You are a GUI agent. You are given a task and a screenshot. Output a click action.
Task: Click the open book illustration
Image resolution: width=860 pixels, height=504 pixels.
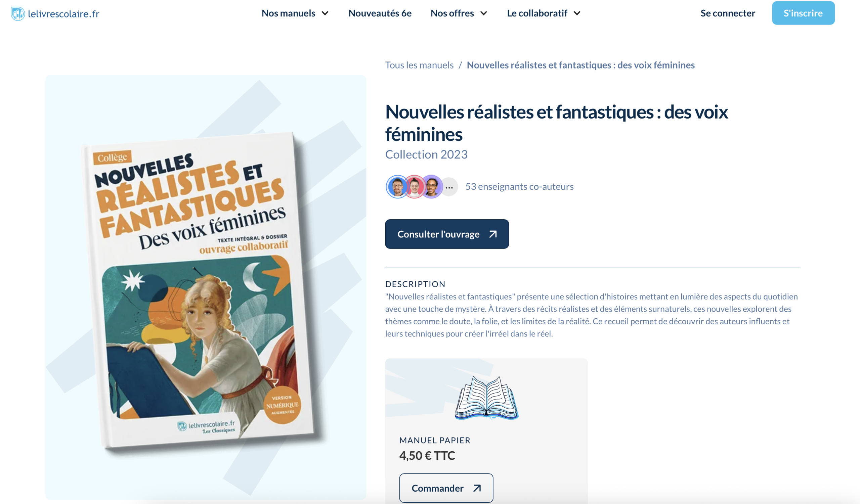click(487, 398)
